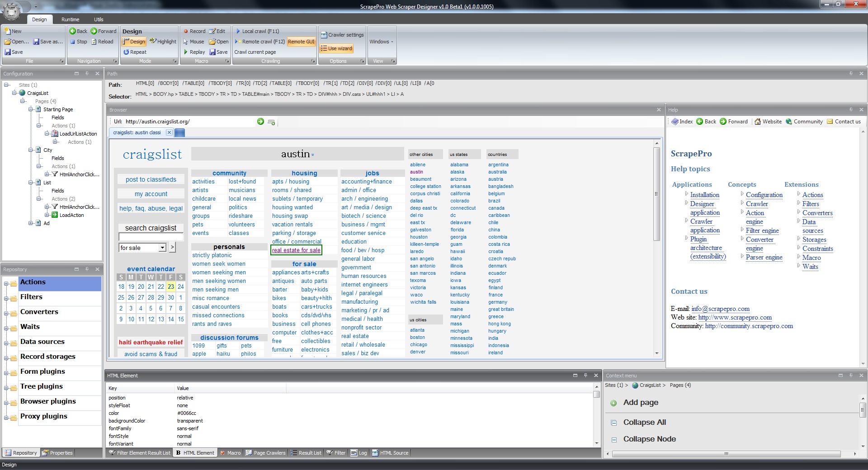Toggle the Use wizard option

(x=336, y=48)
